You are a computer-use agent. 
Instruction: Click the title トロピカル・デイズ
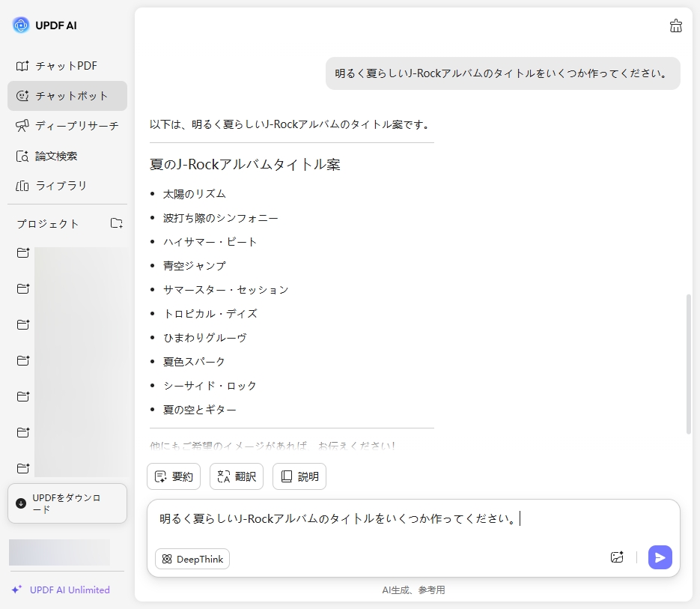[x=210, y=314]
